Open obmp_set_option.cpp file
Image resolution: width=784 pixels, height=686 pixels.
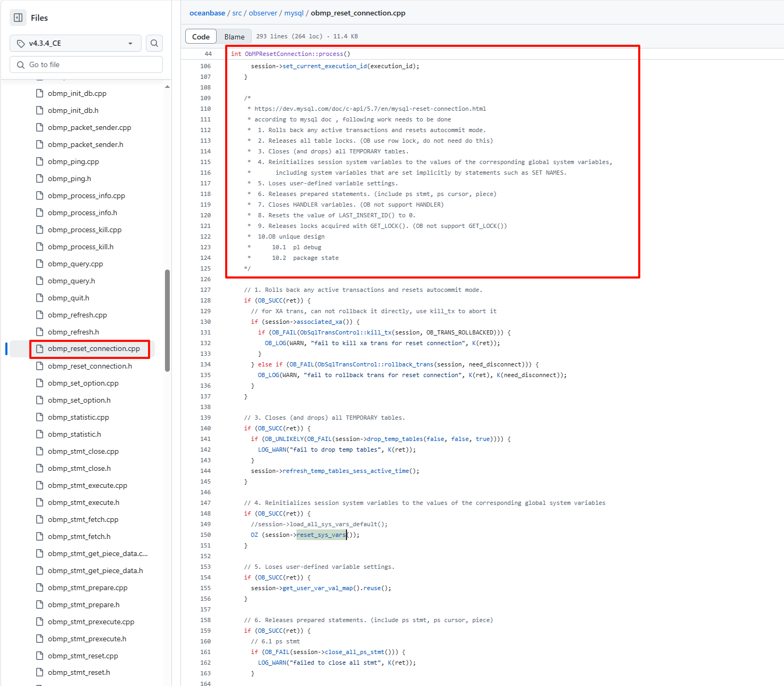click(x=83, y=383)
